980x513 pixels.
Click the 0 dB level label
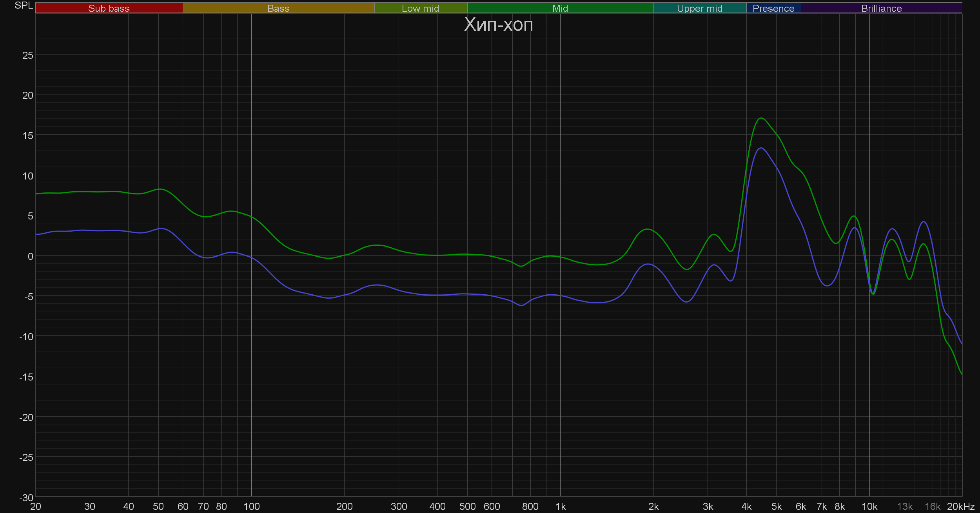30,257
